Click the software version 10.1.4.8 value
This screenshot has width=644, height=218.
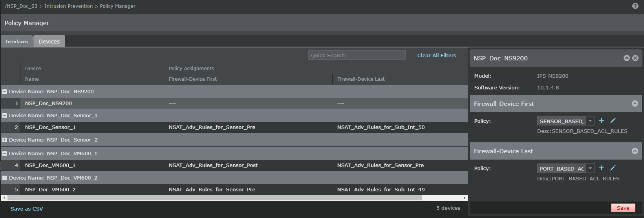point(548,87)
